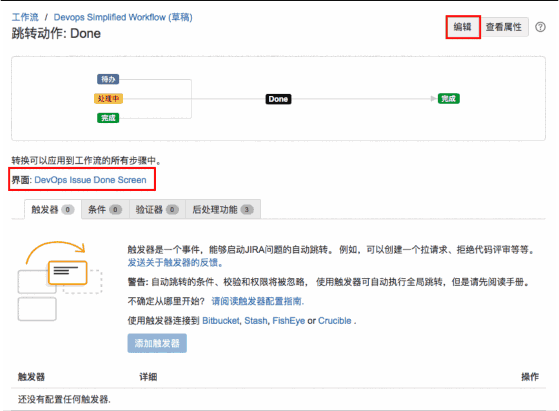Switch to the 触发器 triggers tab
The height and width of the screenshot is (411, 559).
tap(53, 209)
